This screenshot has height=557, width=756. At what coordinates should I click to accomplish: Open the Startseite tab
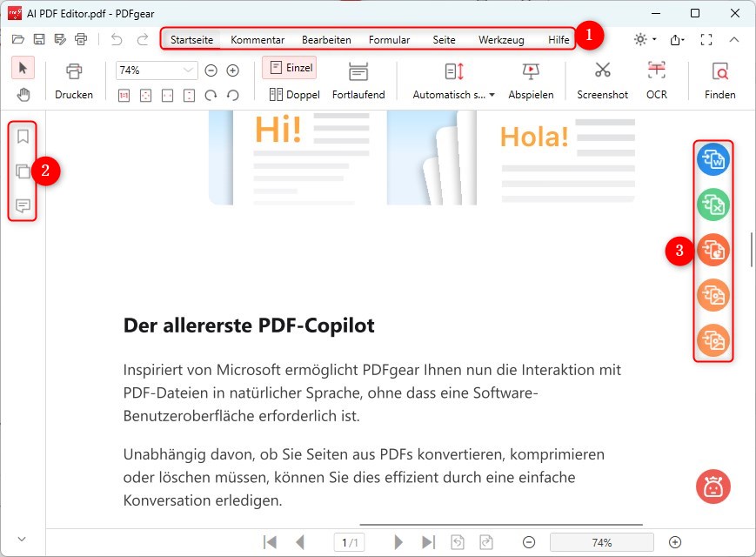[x=191, y=39]
